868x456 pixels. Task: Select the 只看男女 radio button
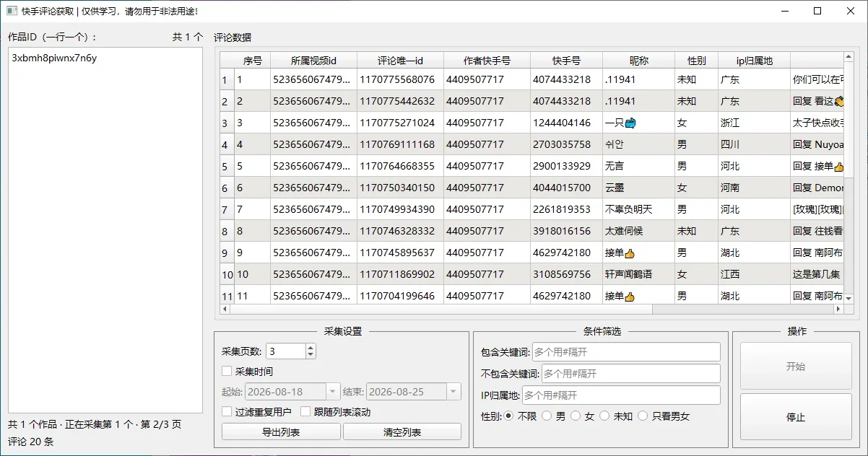(x=643, y=416)
